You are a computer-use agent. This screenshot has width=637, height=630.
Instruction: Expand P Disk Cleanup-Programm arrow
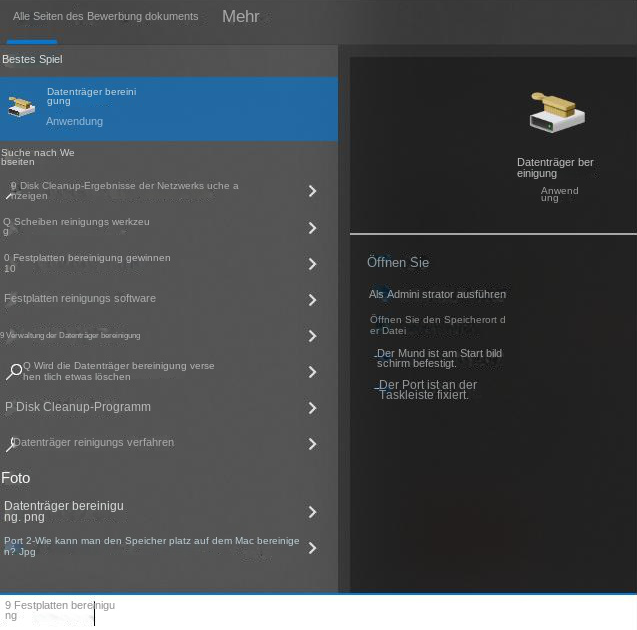312,408
